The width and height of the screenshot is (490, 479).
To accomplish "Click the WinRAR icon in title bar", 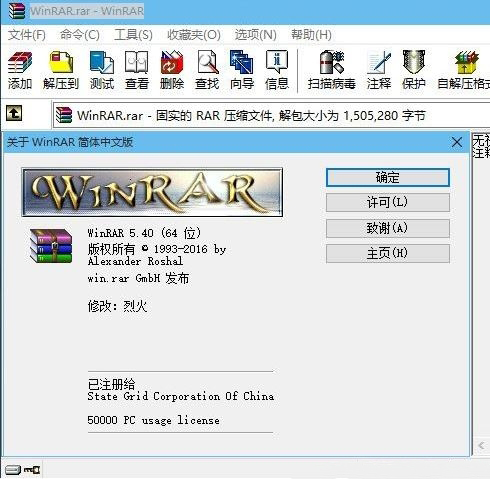I will pos(17,10).
